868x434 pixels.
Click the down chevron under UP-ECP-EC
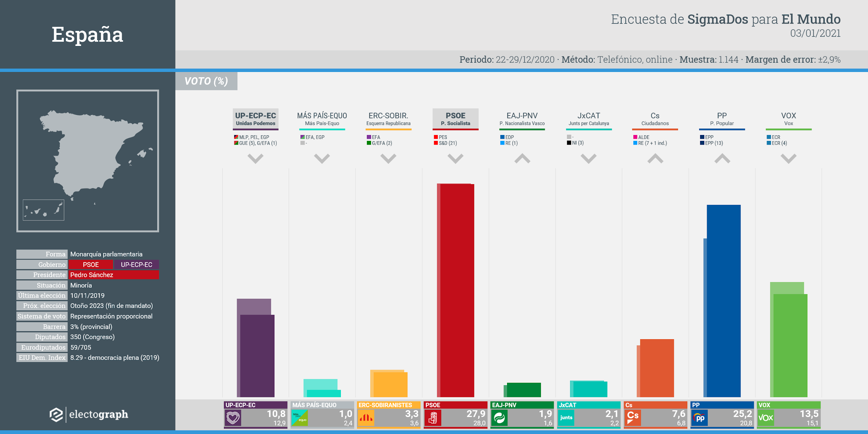(255, 159)
